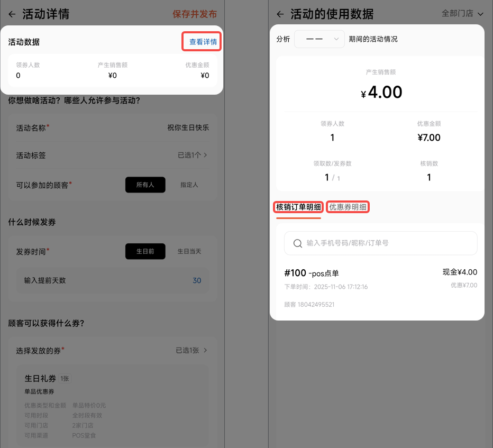Open the 选择发放的券 chevron arrow

pyautogui.click(x=205, y=350)
